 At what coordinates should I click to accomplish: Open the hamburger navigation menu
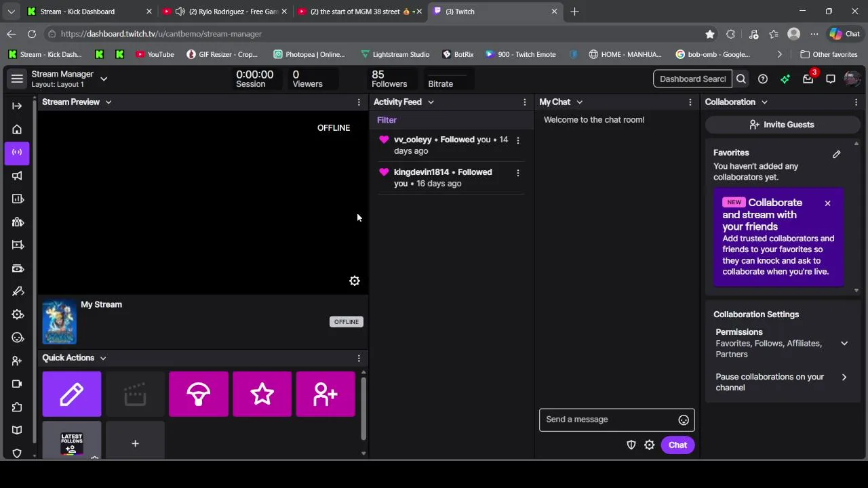click(x=17, y=79)
